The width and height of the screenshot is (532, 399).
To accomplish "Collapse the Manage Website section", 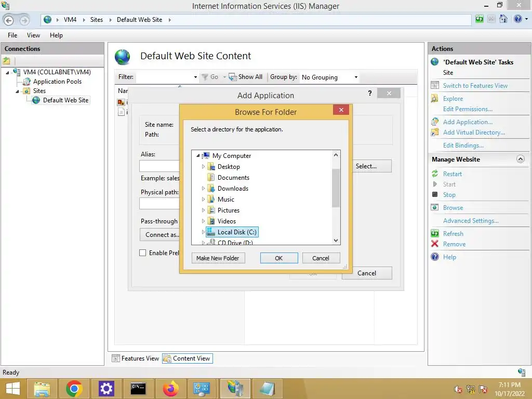I will [x=520, y=159].
